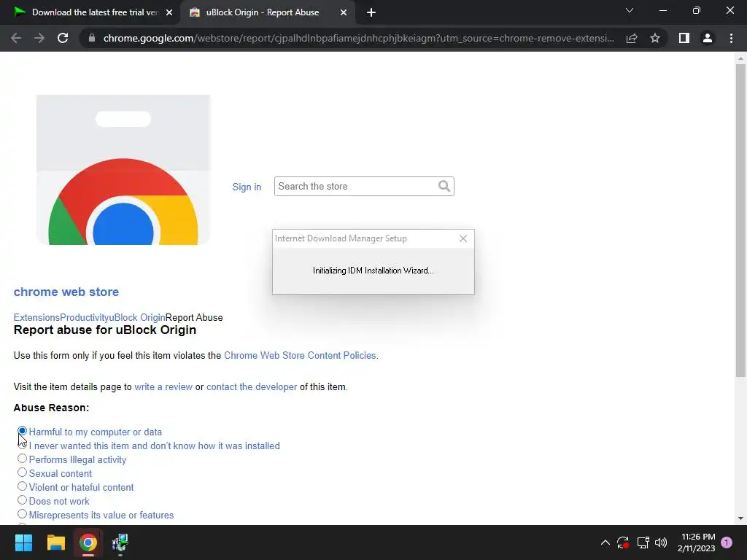Open the Productivity breadcrumb link
Viewport: 747px width, 560px height.
(85, 318)
